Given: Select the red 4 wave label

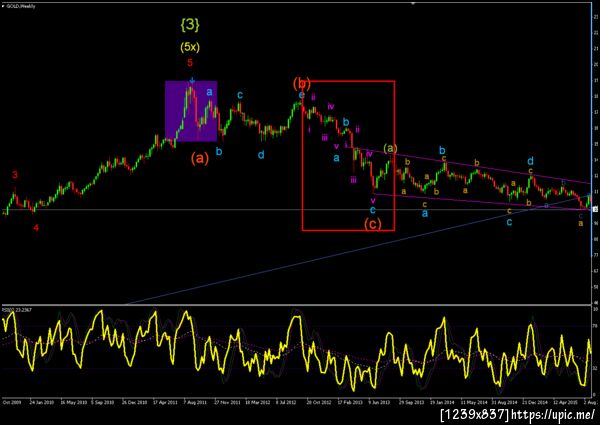Looking at the screenshot, I should [x=36, y=228].
